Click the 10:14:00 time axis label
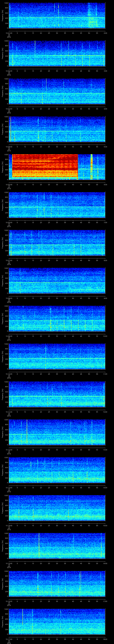 pyautogui.click(x=9, y=525)
